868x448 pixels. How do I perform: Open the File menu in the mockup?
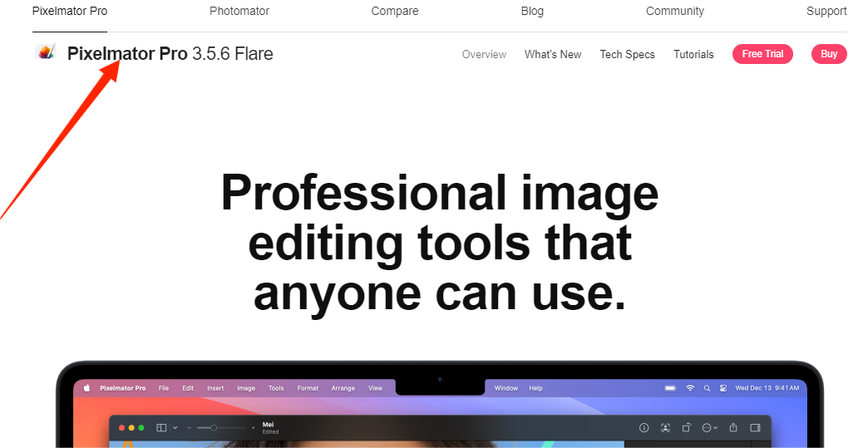point(164,388)
